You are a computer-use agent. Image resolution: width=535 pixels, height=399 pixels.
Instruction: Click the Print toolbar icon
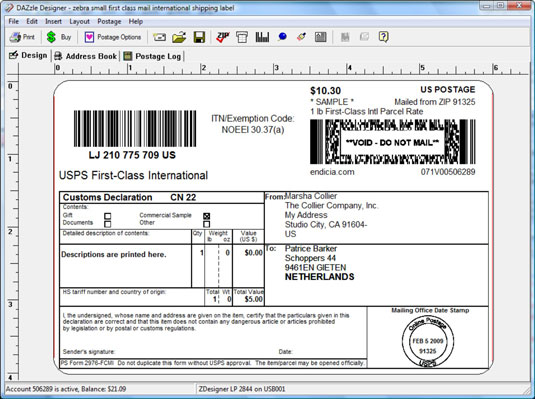point(22,37)
